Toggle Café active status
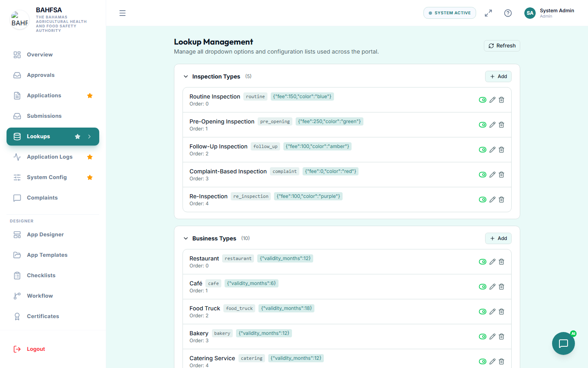The height and width of the screenshot is (368, 588). point(483,287)
